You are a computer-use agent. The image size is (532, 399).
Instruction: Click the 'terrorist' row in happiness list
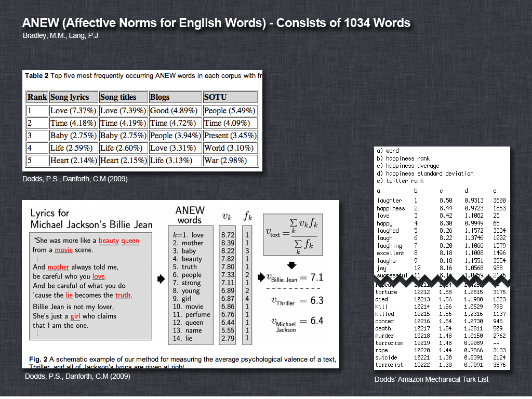[389, 365]
